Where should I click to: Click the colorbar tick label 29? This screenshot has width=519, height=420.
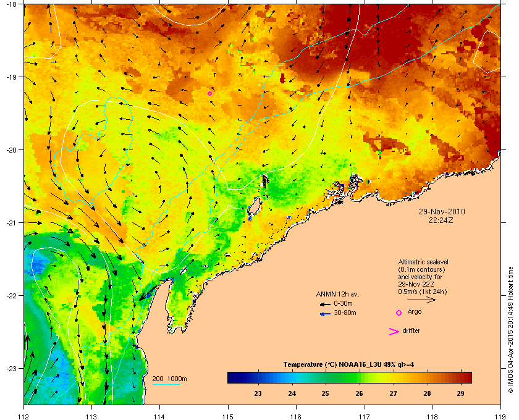pyautogui.click(x=460, y=393)
